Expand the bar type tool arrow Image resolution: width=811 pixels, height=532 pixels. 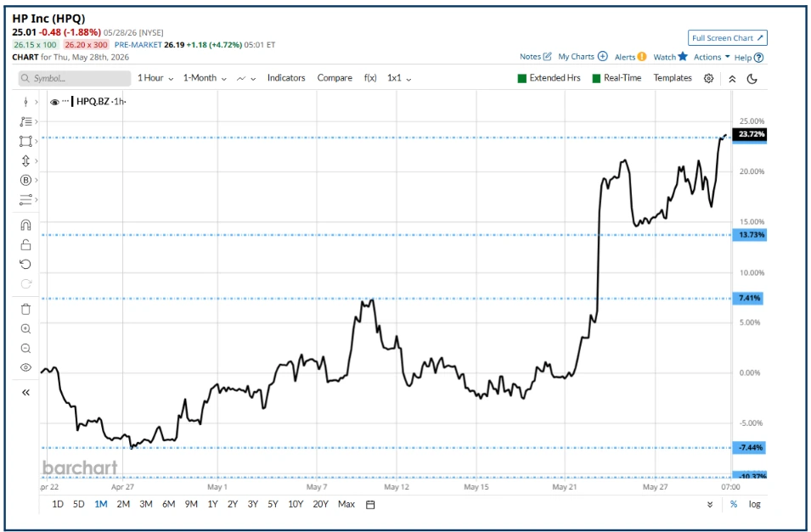pos(37,102)
